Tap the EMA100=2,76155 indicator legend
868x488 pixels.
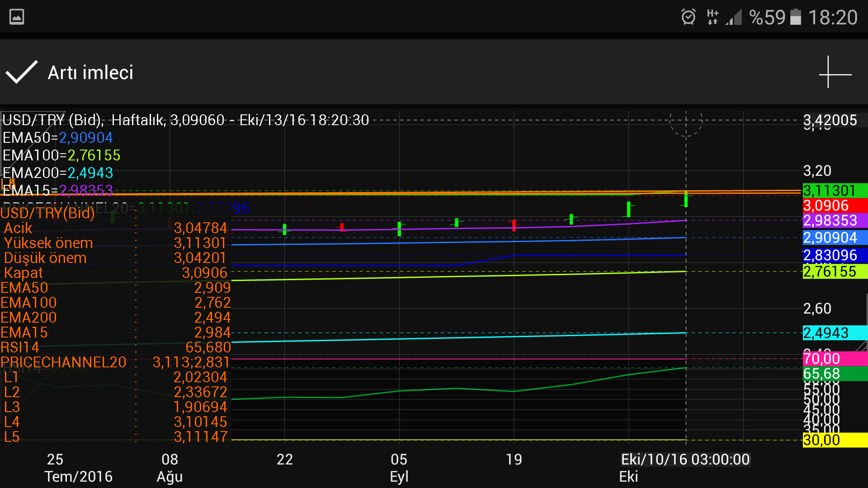point(61,155)
